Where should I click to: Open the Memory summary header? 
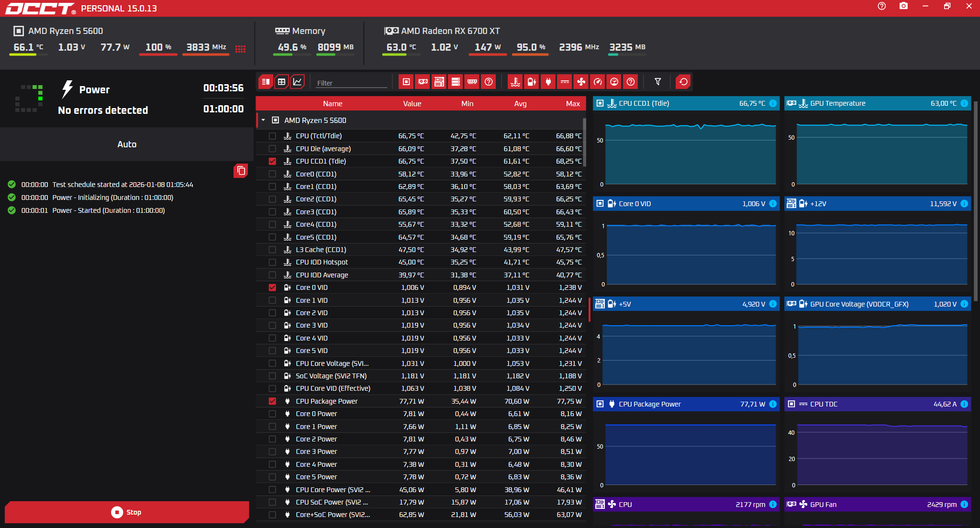click(301, 31)
